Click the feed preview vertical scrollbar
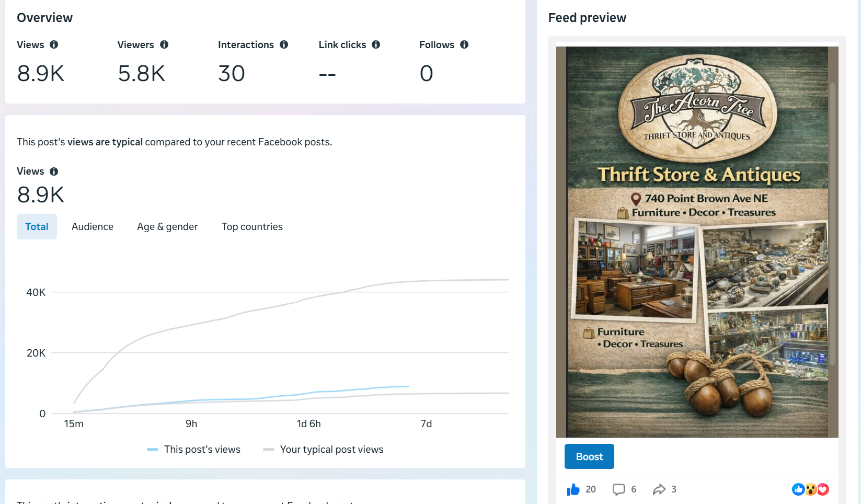861x504 pixels. coord(833,224)
